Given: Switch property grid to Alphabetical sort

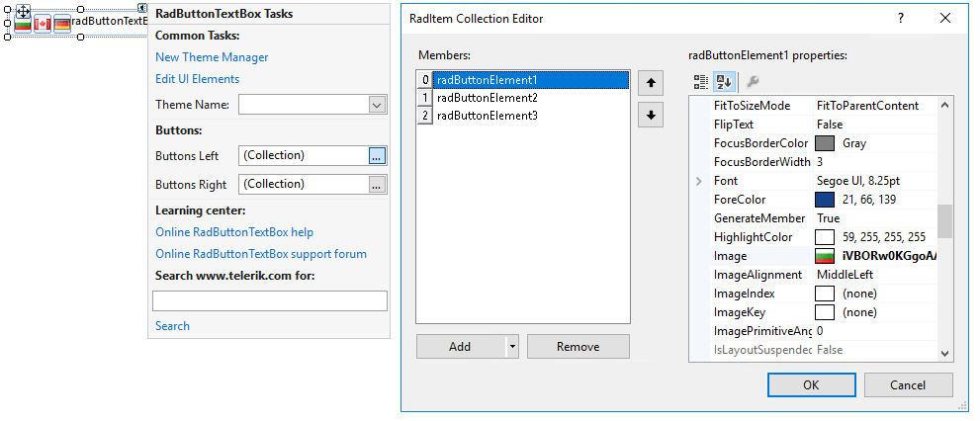Looking at the screenshot, I should (723, 82).
